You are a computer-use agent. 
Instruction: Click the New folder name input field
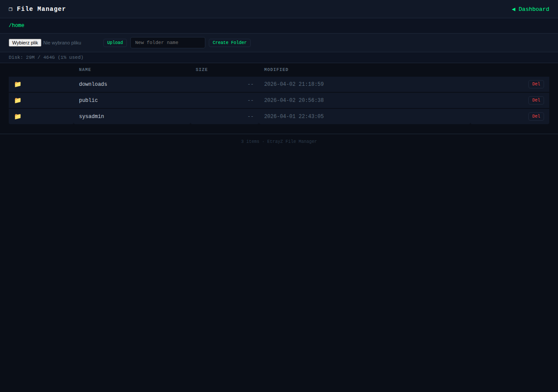click(x=167, y=42)
